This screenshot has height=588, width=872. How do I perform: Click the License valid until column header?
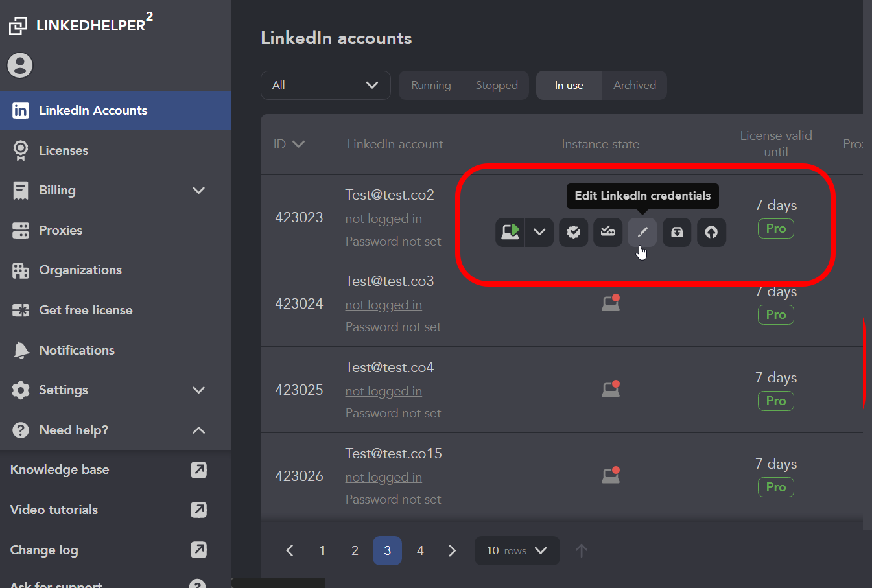(x=776, y=143)
